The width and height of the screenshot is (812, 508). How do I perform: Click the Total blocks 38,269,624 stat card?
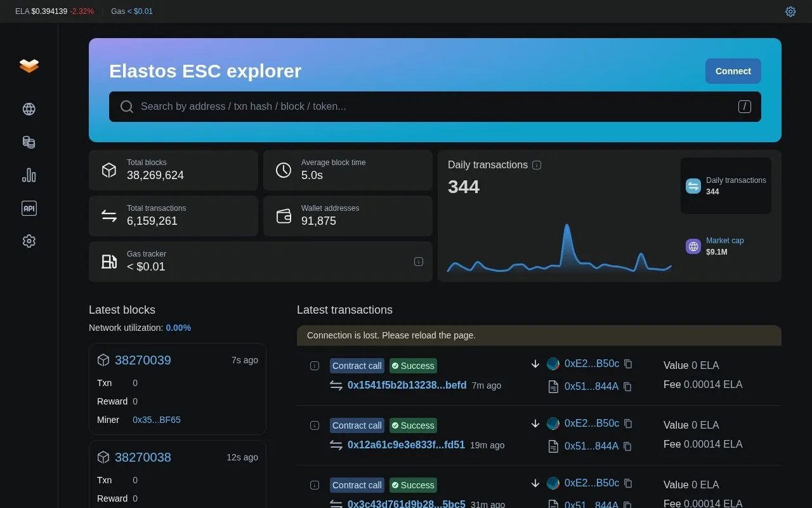coord(173,170)
